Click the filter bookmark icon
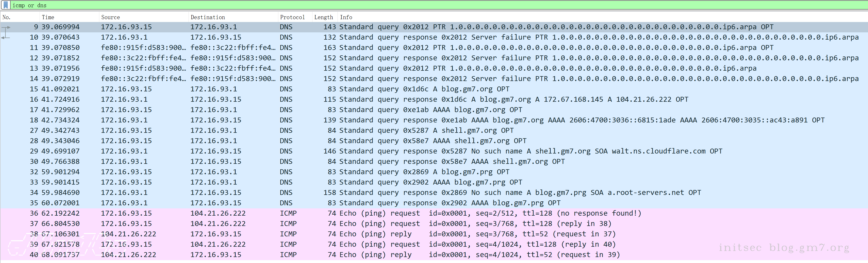868x263 pixels. (x=5, y=5)
